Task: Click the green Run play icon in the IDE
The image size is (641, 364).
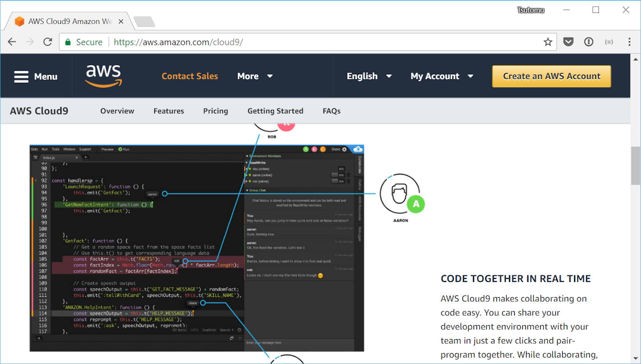Action: click(120, 149)
